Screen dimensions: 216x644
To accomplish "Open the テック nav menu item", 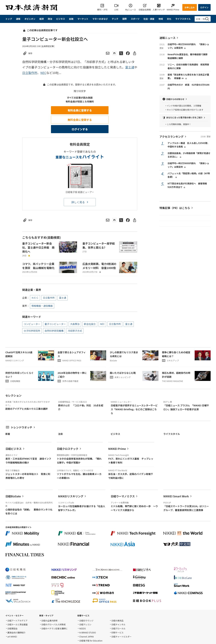I will point(115,19).
